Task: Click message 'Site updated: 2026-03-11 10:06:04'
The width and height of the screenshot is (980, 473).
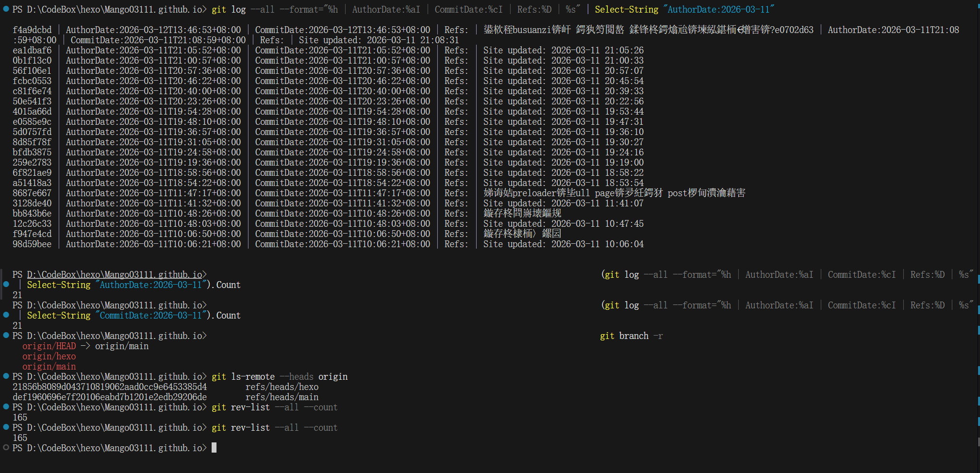Action: (564, 244)
